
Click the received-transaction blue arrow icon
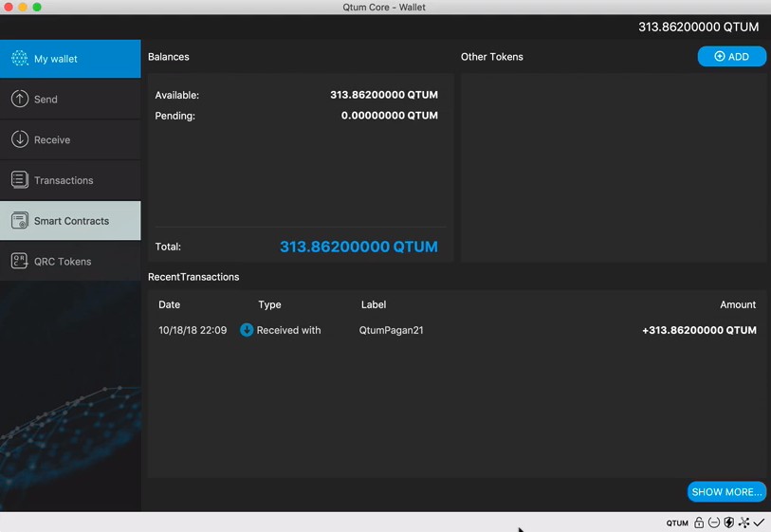tap(247, 330)
